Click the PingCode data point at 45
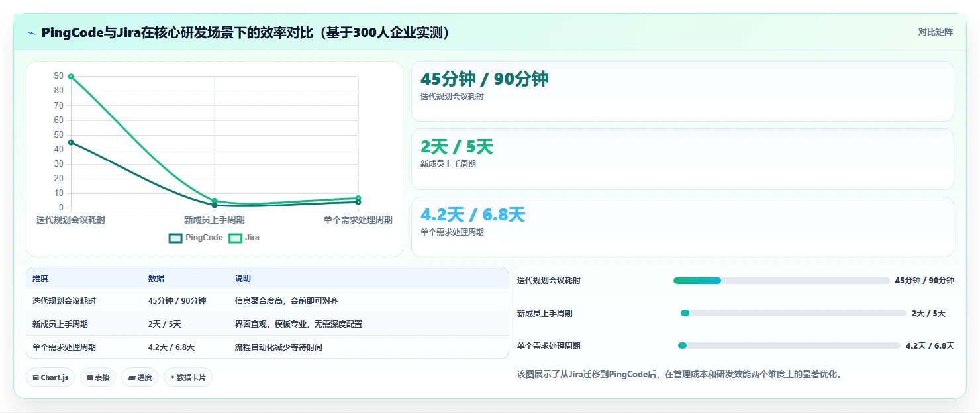Viewport: 980px width, 413px height. point(71,142)
